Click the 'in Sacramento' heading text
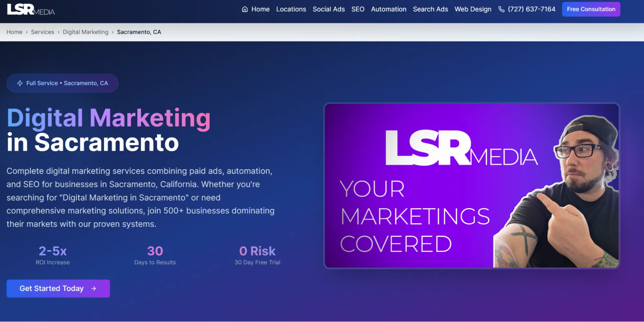The image size is (644, 322). click(x=93, y=143)
